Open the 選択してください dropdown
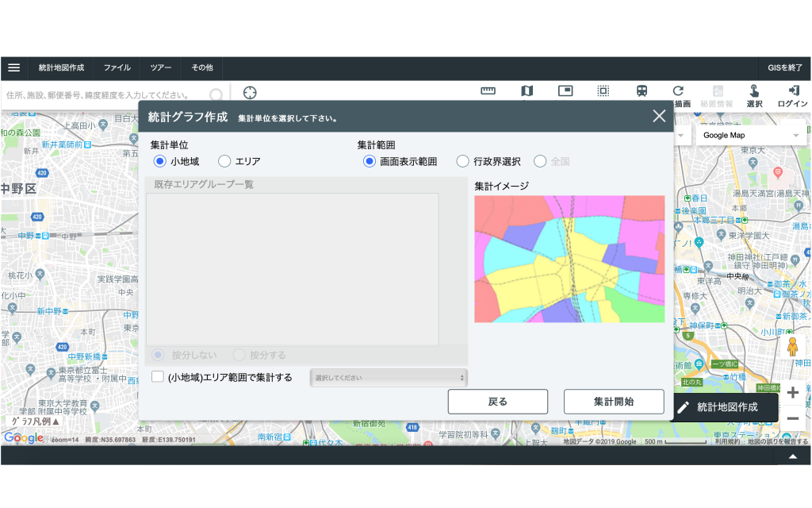Image resolution: width=812 pixels, height=508 pixels. 389,376
